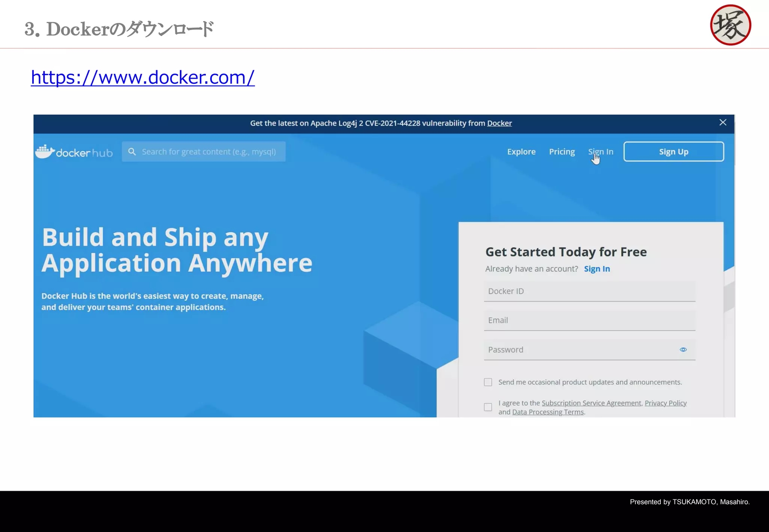Open the Data Processing Terms link
The width and height of the screenshot is (769, 532).
548,412
